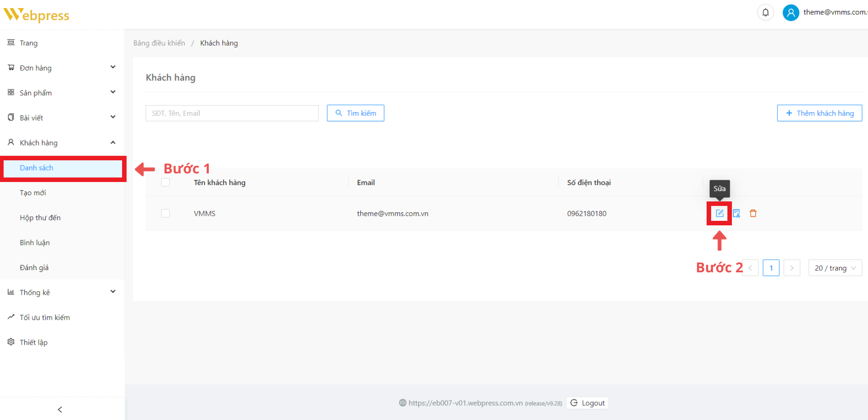The width and height of the screenshot is (868, 420).
Task: Click the Tìm kiếm search button
Action: (x=355, y=113)
